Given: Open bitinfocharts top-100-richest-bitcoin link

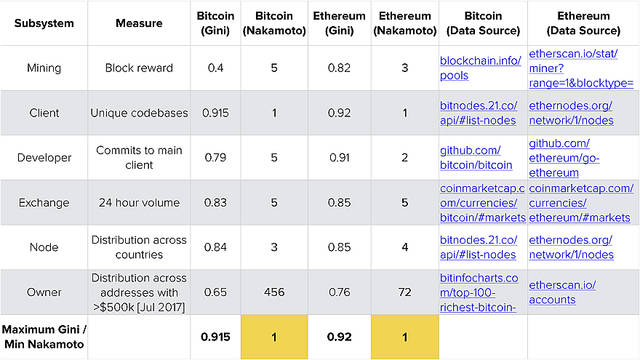Looking at the screenshot, I should click(479, 292).
